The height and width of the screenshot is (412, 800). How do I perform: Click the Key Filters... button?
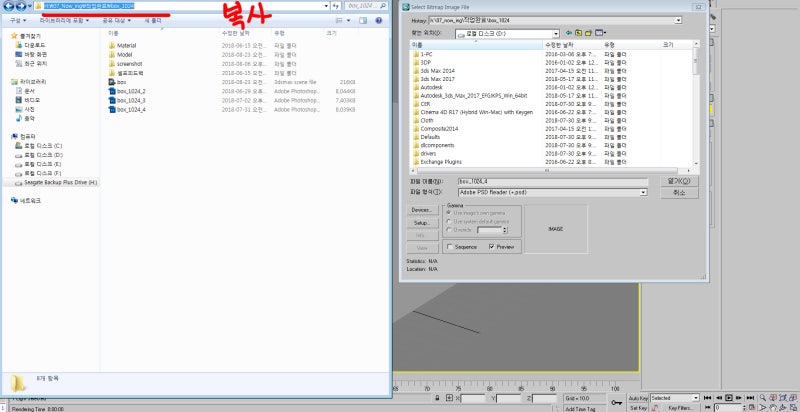pyautogui.click(x=679, y=407)
